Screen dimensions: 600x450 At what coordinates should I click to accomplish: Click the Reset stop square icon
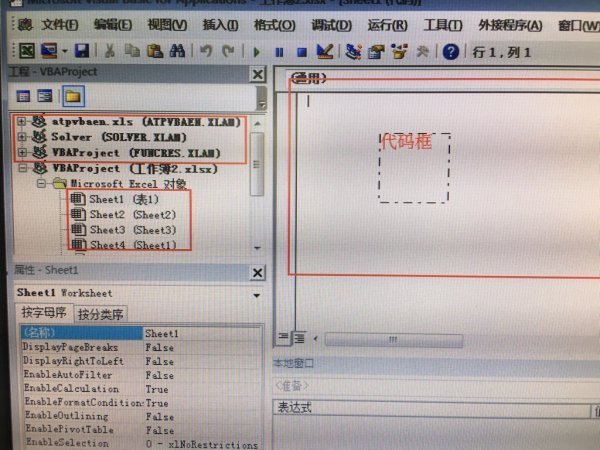[302, 52]
